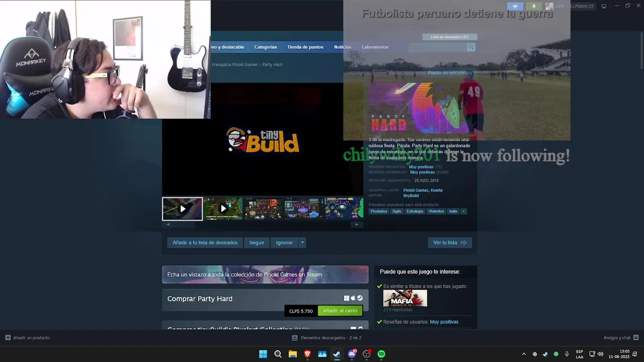Click Añadir al carro for Party Hard
The height and width of the screenshot is (362, 644).
(340, 311)
